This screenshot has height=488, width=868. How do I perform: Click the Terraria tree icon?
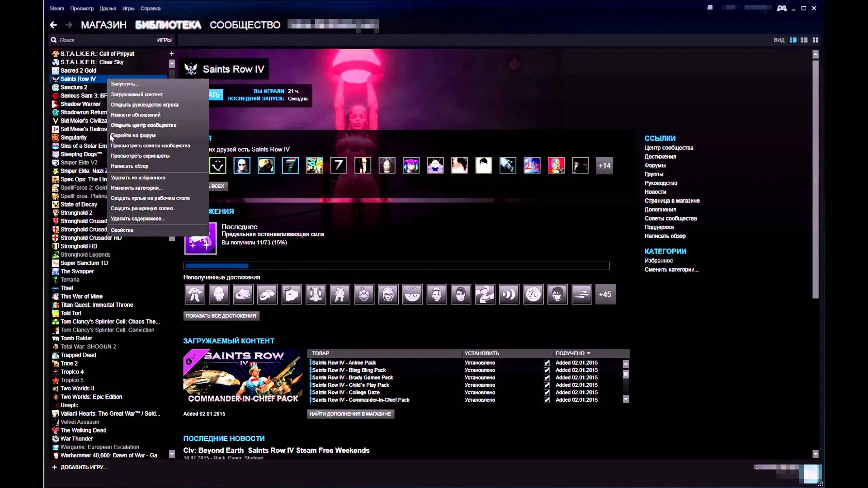click(x=56, y=280)
